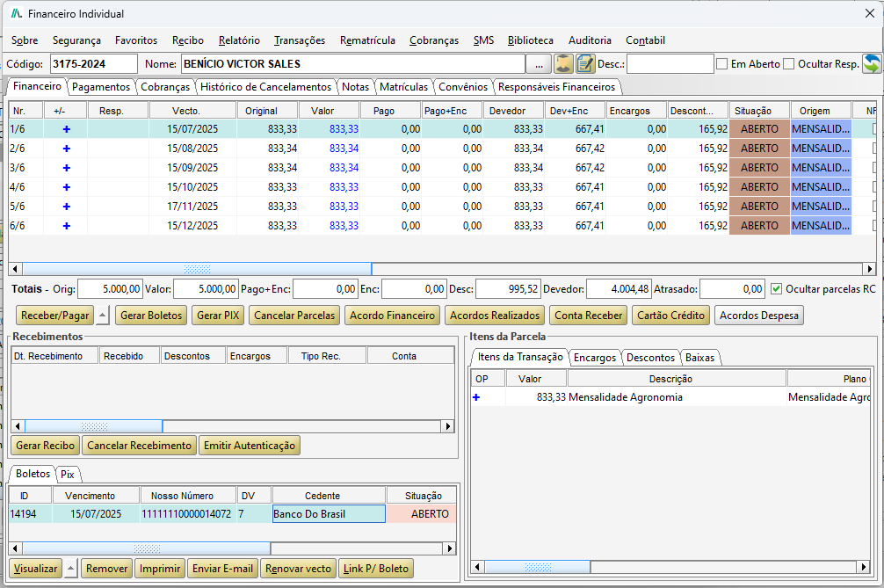
Task: Click the green-blue refresh arrows icon
Action: pos(873,63)
